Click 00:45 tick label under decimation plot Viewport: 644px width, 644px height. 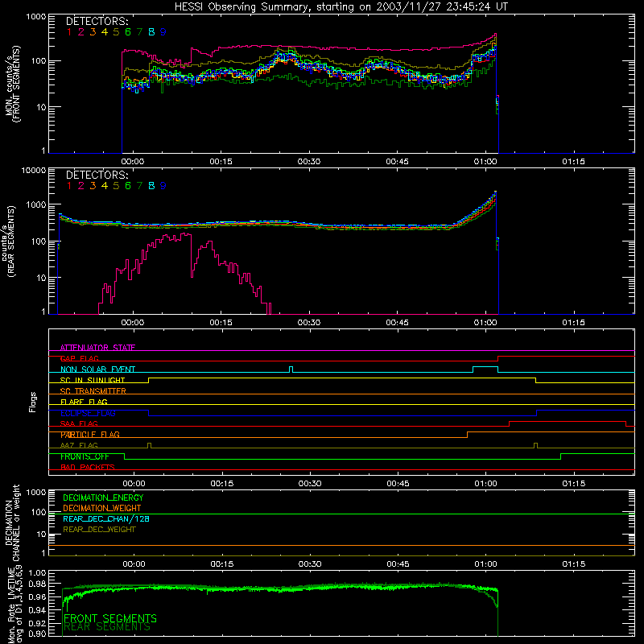(x=398, y=564)
